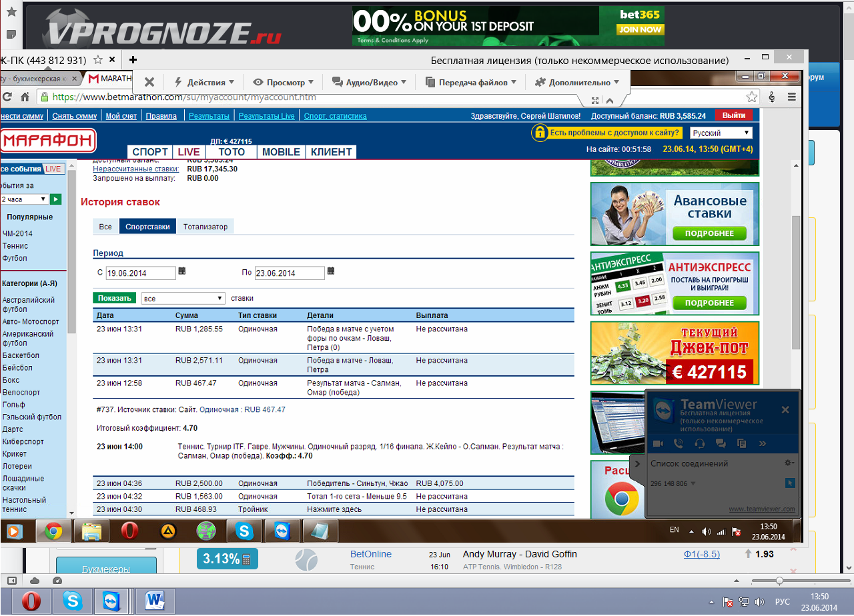854x616 pixels.
Task: Collapse the TeamViewer side panel arrow
Action: (x=636, y=463)
